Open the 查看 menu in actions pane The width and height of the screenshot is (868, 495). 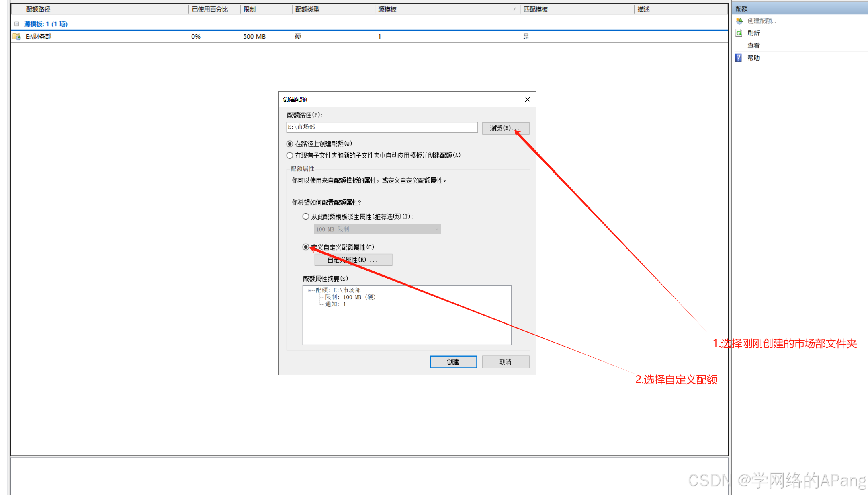click(753, 45)
